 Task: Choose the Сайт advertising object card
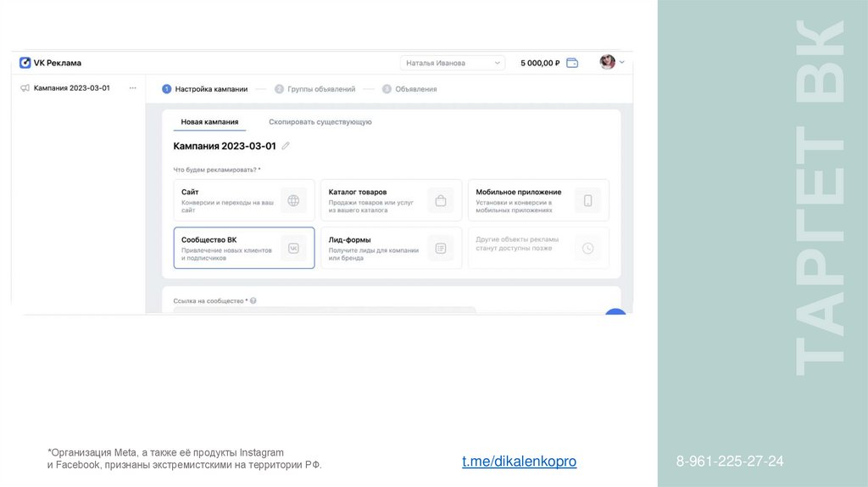pos(244,200)
